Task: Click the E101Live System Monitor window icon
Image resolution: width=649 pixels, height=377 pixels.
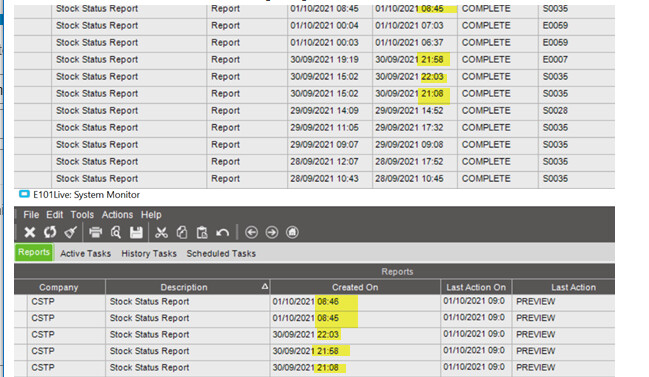Action: (24, 194)
